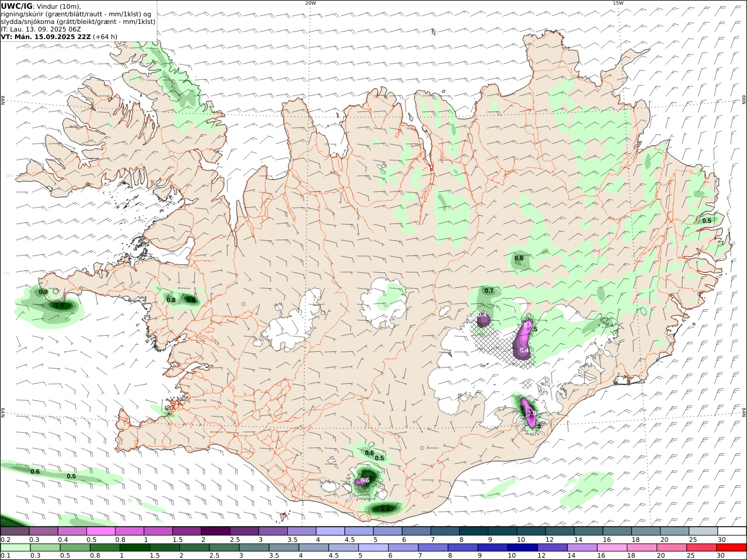The image size is (747, 560).
Task: Choose the light lavender 4 swatch on the purple scale
Action: pos(330,531)
